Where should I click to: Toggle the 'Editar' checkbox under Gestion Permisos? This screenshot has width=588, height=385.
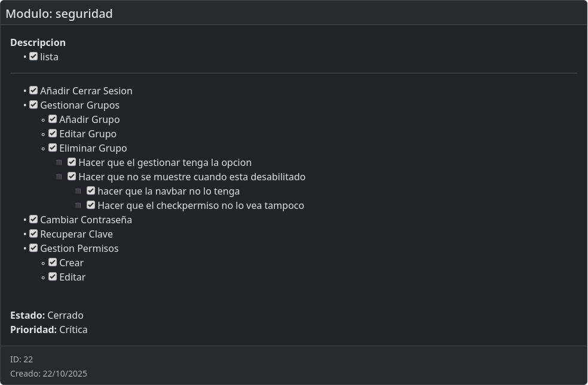pos(53,277)
